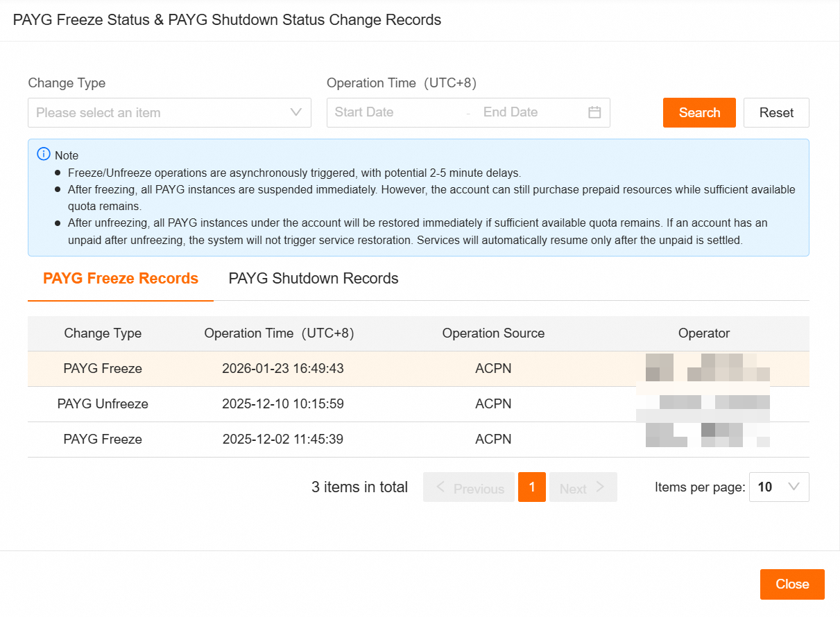The image size is (840, 617).
Task: Click the Next page button
Action: tap(583, 487)
